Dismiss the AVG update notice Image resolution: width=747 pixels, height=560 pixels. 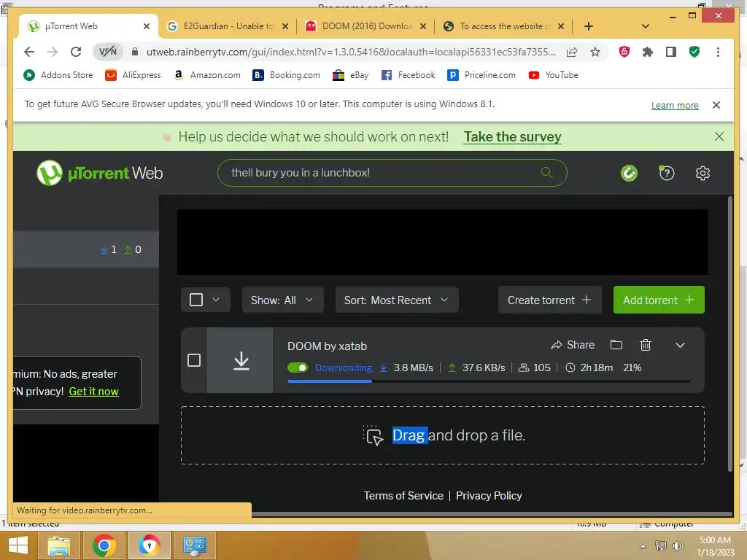pyautogui.click(x=716, y=105)
